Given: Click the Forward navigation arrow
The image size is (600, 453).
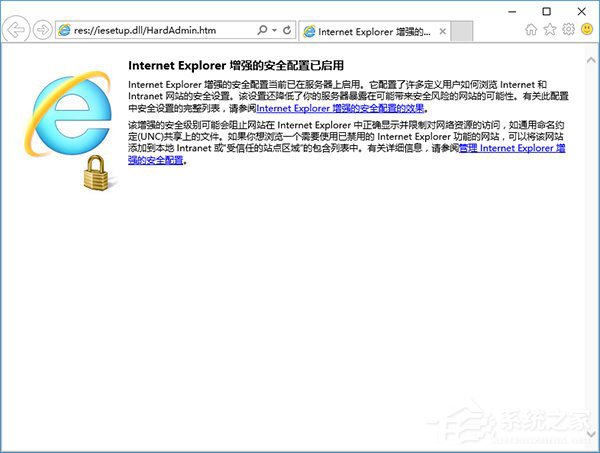Looking at the screenshot, I should [42, 29].
